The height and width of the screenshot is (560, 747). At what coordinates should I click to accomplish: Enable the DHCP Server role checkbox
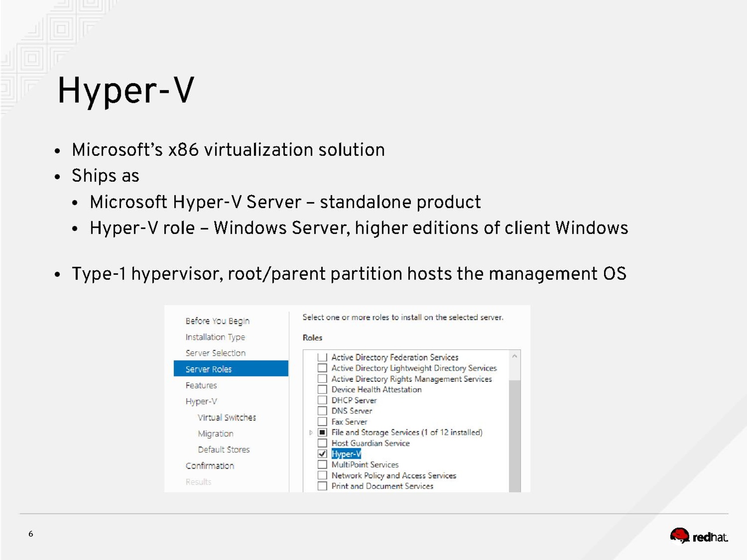(322, 400)
